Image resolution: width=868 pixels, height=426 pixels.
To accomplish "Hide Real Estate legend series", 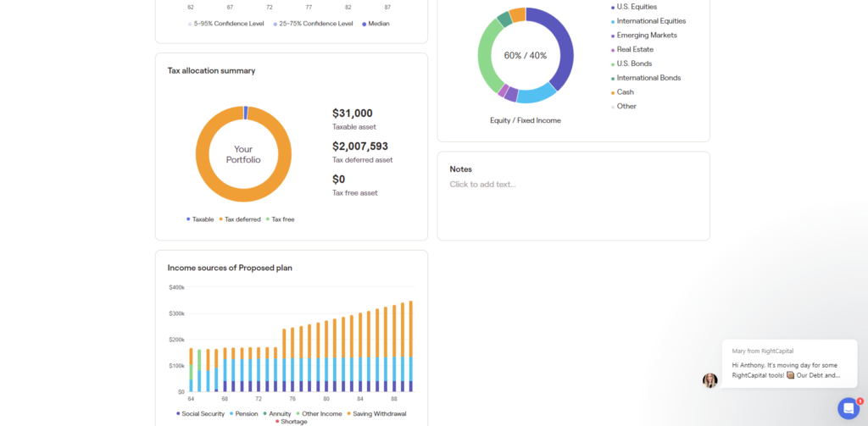I will pos(635,49).
